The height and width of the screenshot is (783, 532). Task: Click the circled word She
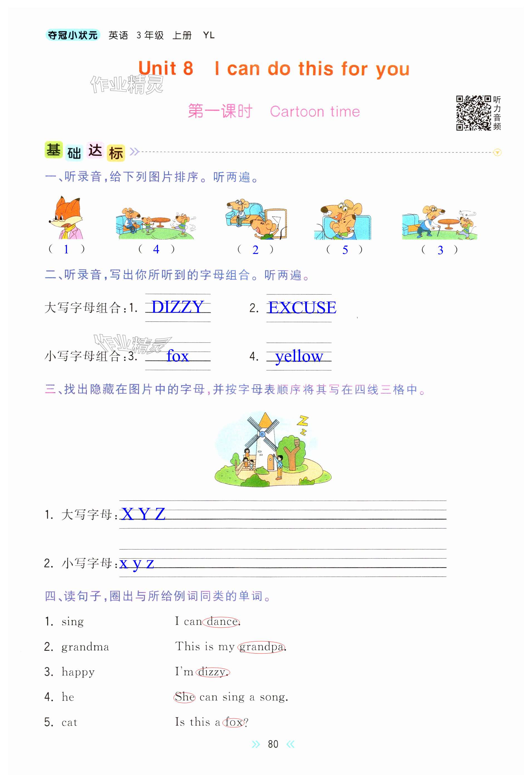(x=184, y=697)
